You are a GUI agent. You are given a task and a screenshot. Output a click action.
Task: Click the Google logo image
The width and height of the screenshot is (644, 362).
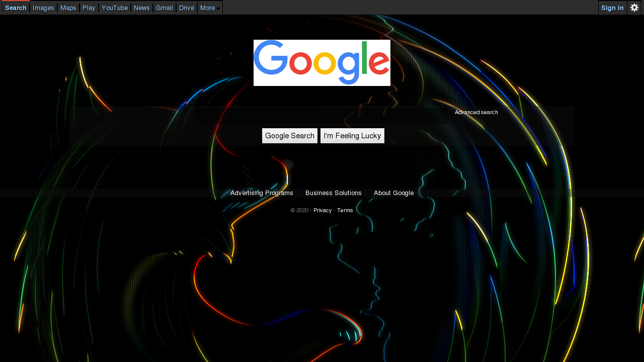pyautogui.click(x=322, y=63)
